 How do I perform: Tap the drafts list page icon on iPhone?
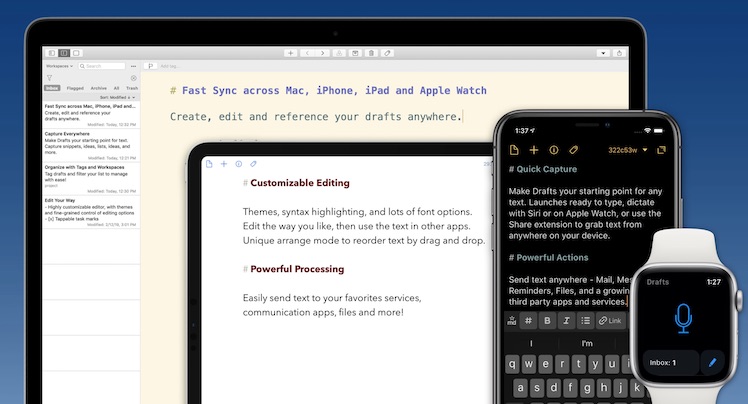click(x=514, y=150)
